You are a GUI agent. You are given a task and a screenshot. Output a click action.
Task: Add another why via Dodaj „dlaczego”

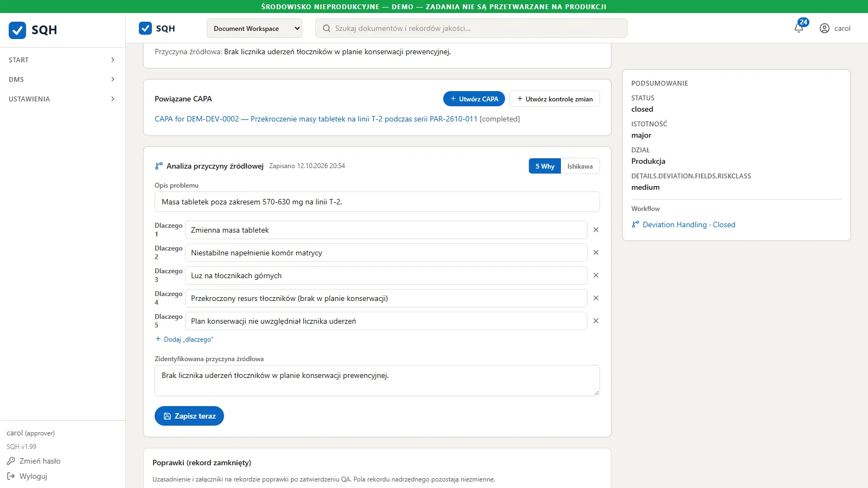[184, 339]
